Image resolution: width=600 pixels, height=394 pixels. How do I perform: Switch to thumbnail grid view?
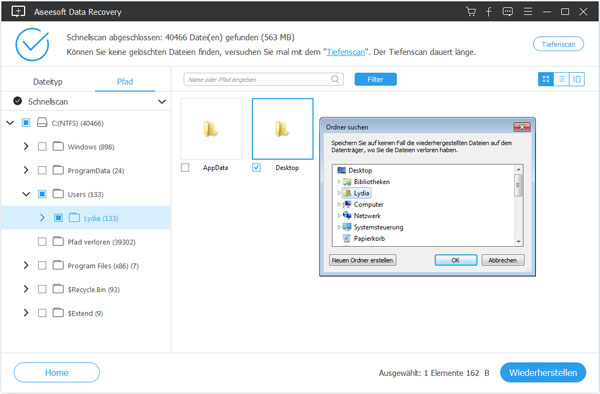click(546, 79)
